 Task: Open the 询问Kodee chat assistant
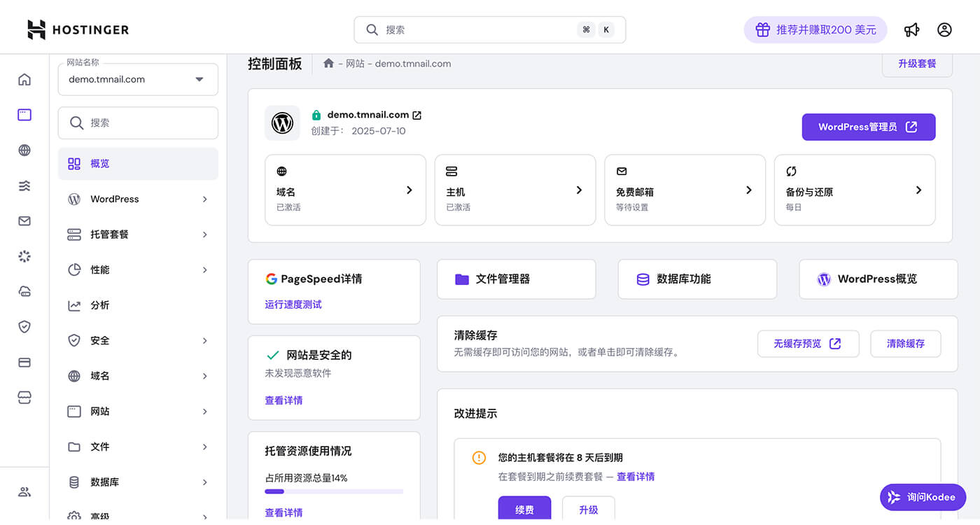pyautogui.click(x=923, y=497)
